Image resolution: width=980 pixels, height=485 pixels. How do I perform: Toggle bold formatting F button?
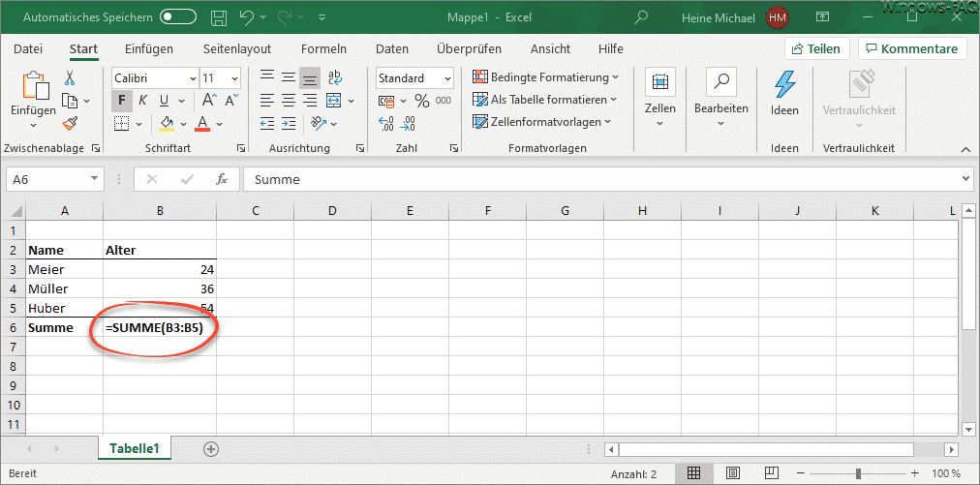(122, 100)
